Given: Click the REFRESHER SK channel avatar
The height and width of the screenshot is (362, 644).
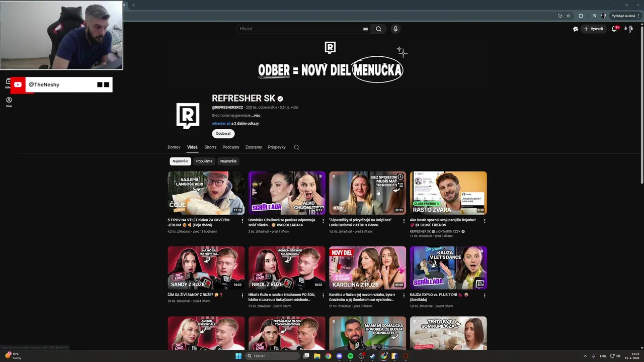Looking at the screenshot, I should click(x=188, y=116).
